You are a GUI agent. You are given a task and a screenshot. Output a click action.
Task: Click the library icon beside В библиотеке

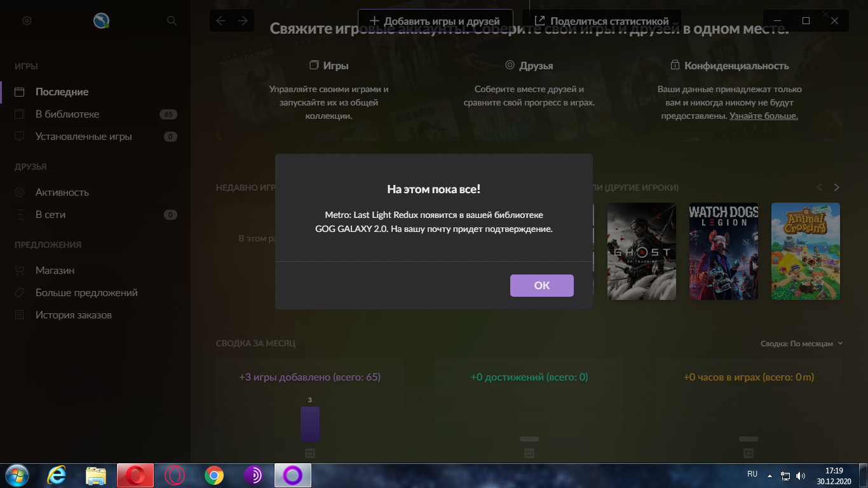pos(19,114)
